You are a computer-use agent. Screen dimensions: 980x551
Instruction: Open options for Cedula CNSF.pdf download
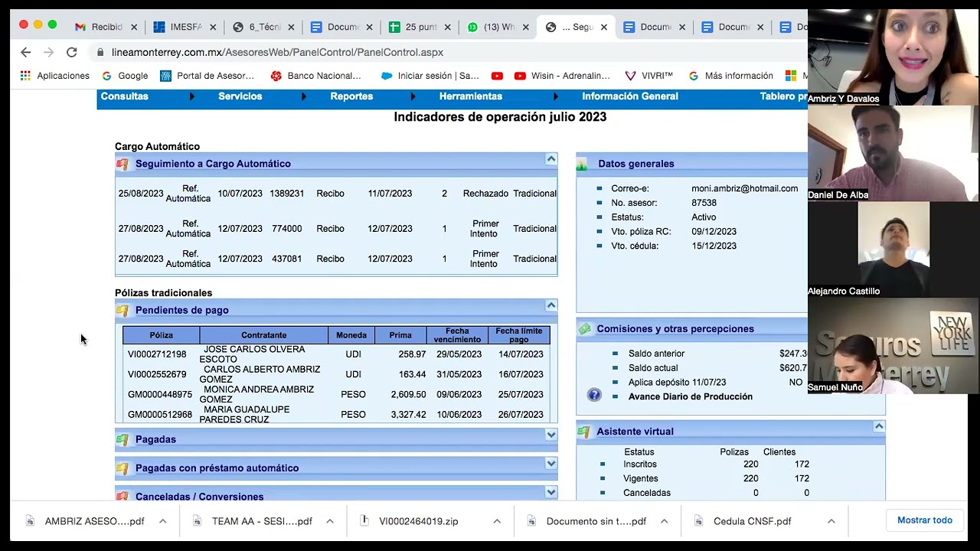[831, 521]
